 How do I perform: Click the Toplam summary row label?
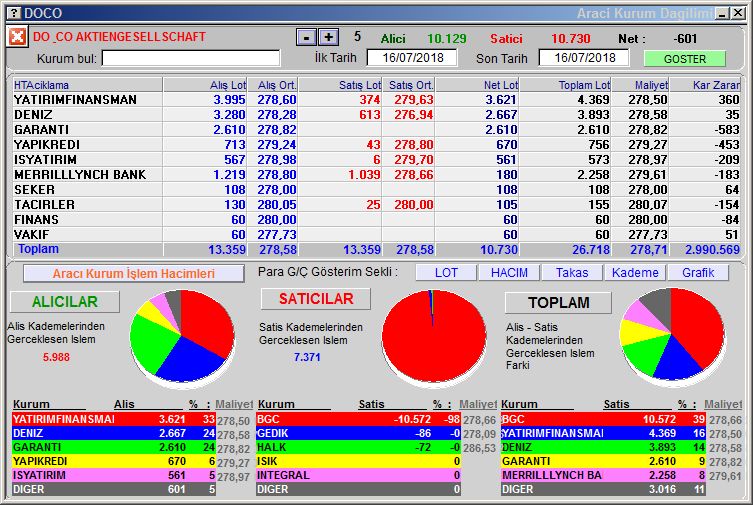click(38, 249)
